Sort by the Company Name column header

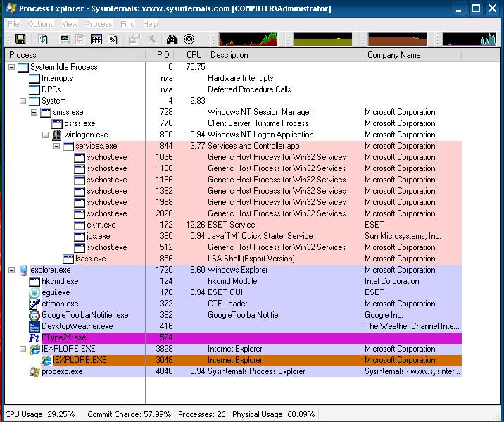412,55
